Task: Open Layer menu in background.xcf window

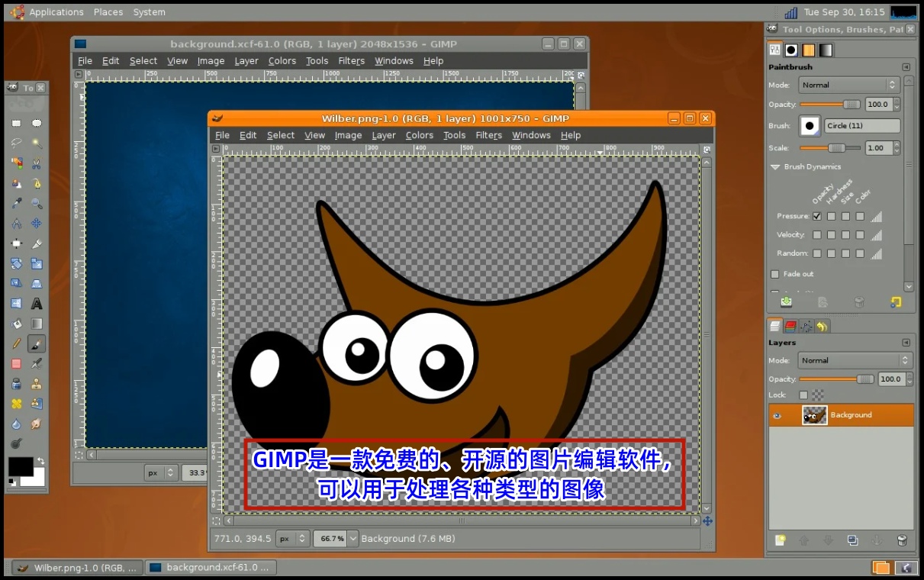Action: (246, 61)
